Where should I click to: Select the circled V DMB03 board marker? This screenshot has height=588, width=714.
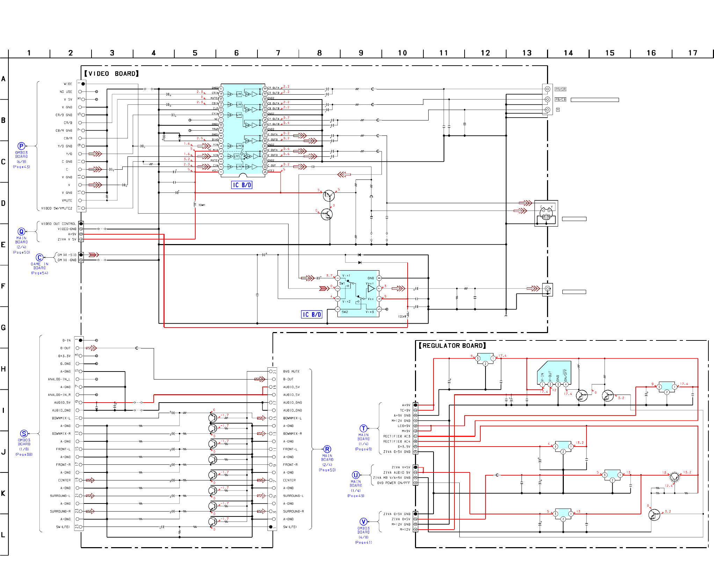pos(363,522)
